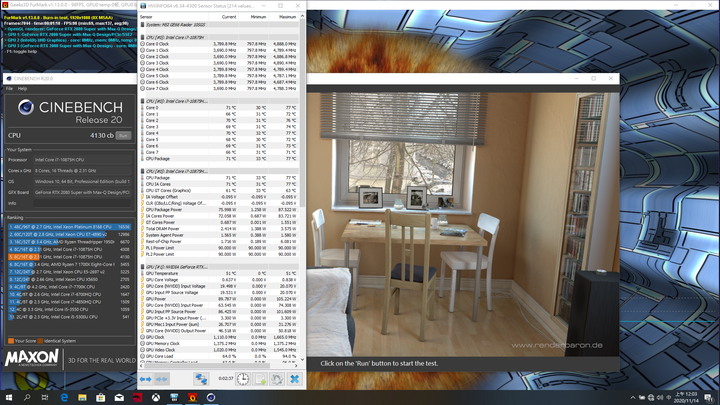Screen dimensions: 720x405
Task: Click the HWiNFO horizontal scrollbar right arrow
Action: pos(296,366)
